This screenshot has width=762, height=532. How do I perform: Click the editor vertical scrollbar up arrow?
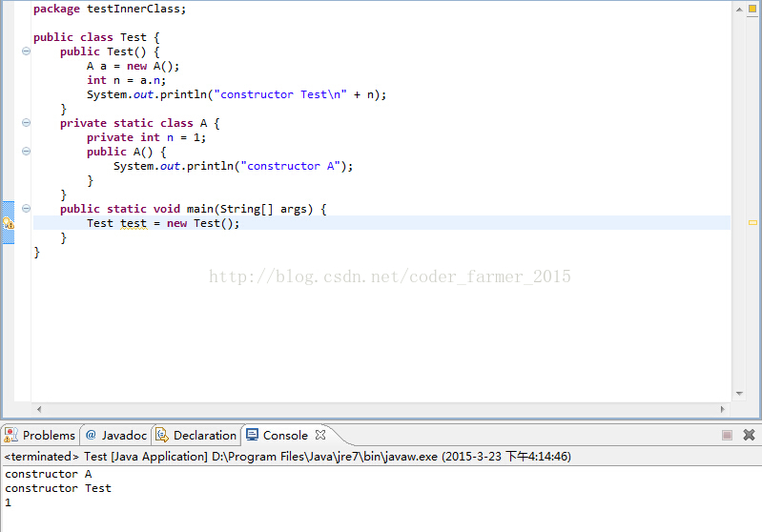point(739,10)
